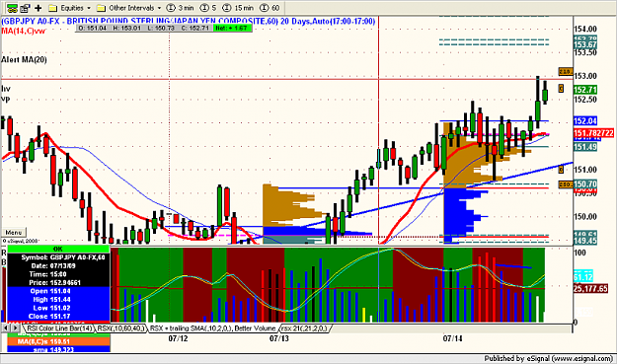The height and width of the screenshot is (364, 617).
Task: Click the orange marker beside 151.00
Action: pyautogui.click(x=561, y=170)
